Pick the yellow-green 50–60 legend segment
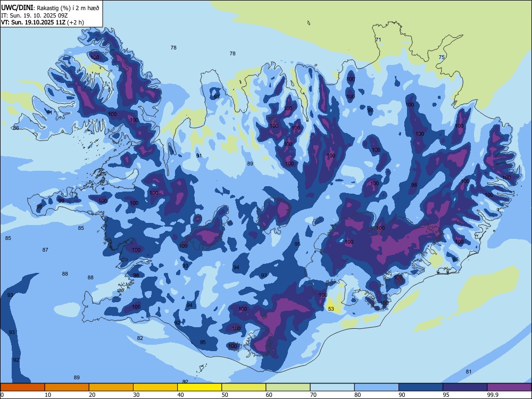The image size is (532, 399). [x=244, y=387]
